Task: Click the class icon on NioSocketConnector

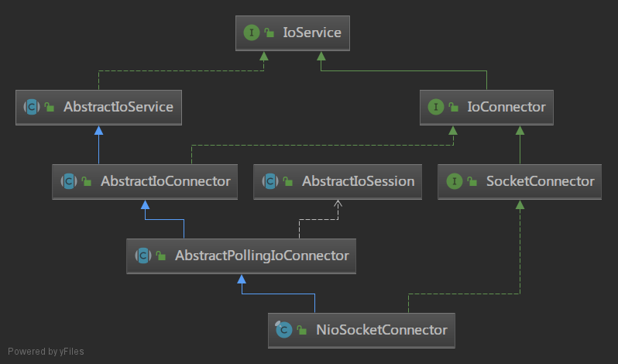Action: tap(283, 330)
